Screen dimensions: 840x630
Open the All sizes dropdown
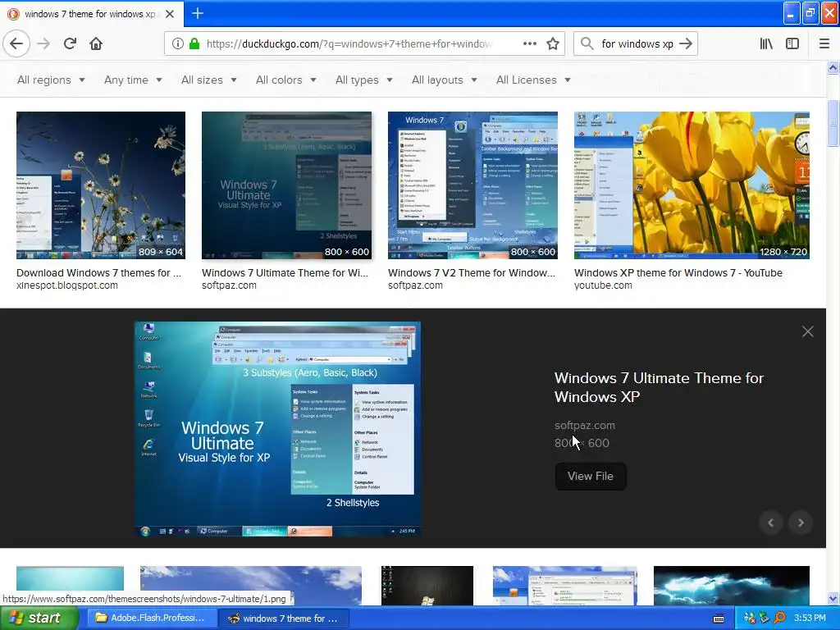(209, 80)
